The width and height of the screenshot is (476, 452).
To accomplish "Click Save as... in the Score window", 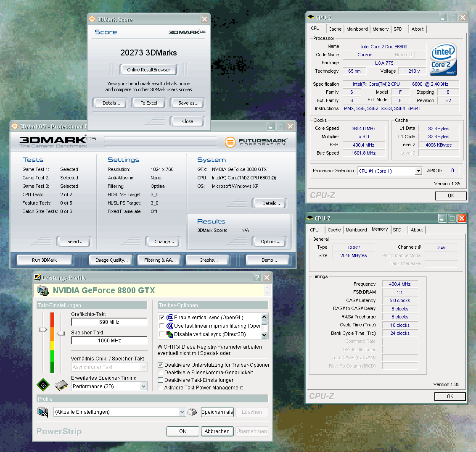I will point(188,103).
